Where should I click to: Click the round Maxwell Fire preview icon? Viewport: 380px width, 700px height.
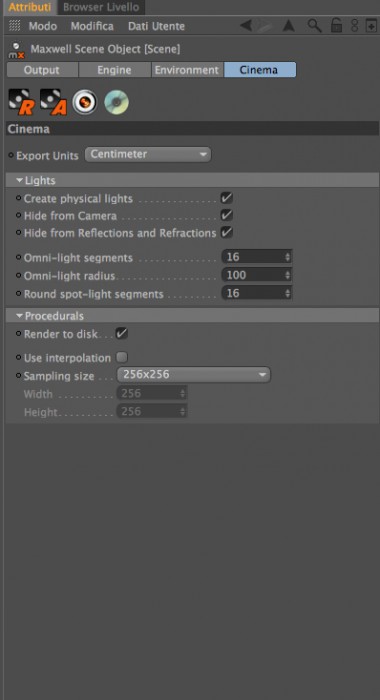tap(85, 102)
